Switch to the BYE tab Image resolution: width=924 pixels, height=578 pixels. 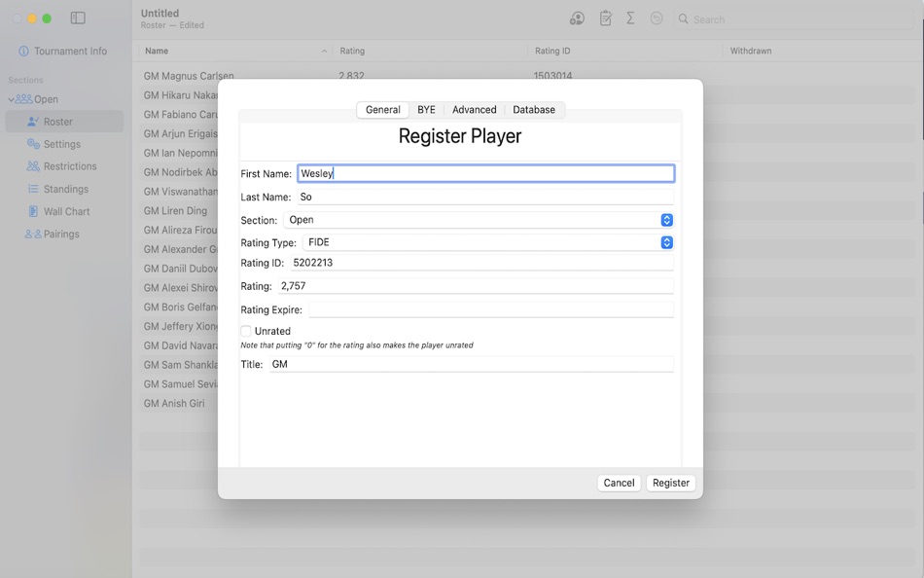coord(426,110)
